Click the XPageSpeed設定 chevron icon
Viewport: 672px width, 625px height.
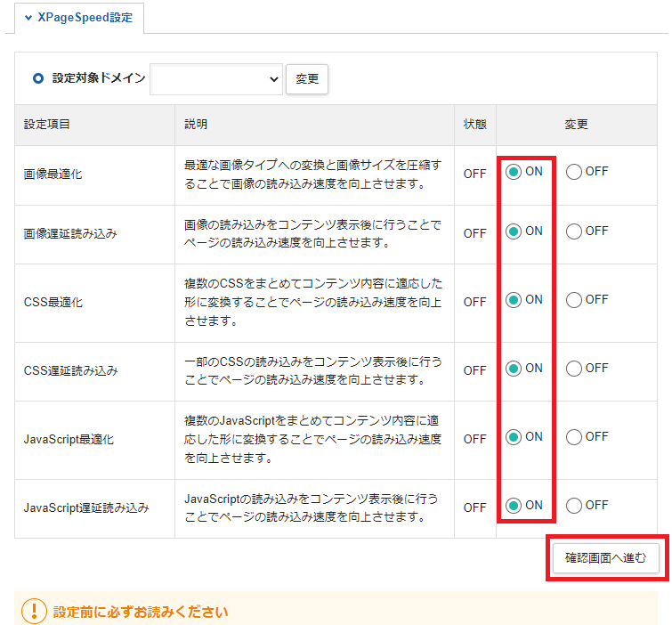pyautogui.click(x=28, y=18)
